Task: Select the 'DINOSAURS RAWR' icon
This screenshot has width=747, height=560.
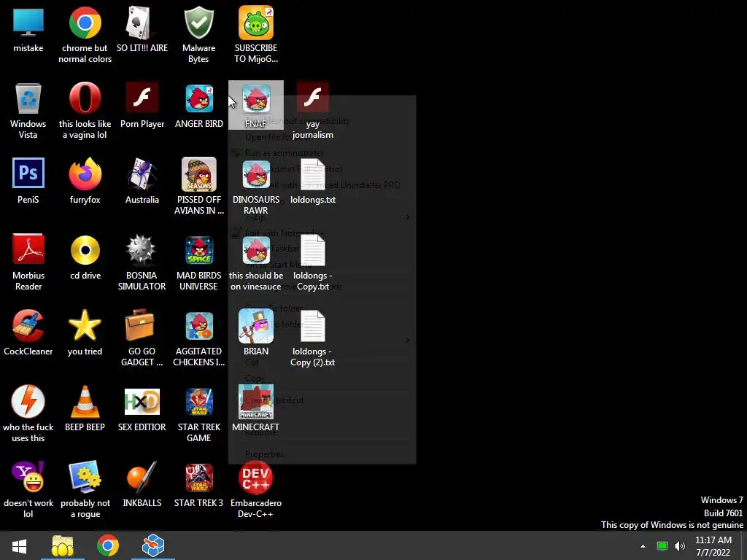Action: (x=256, y=174)
